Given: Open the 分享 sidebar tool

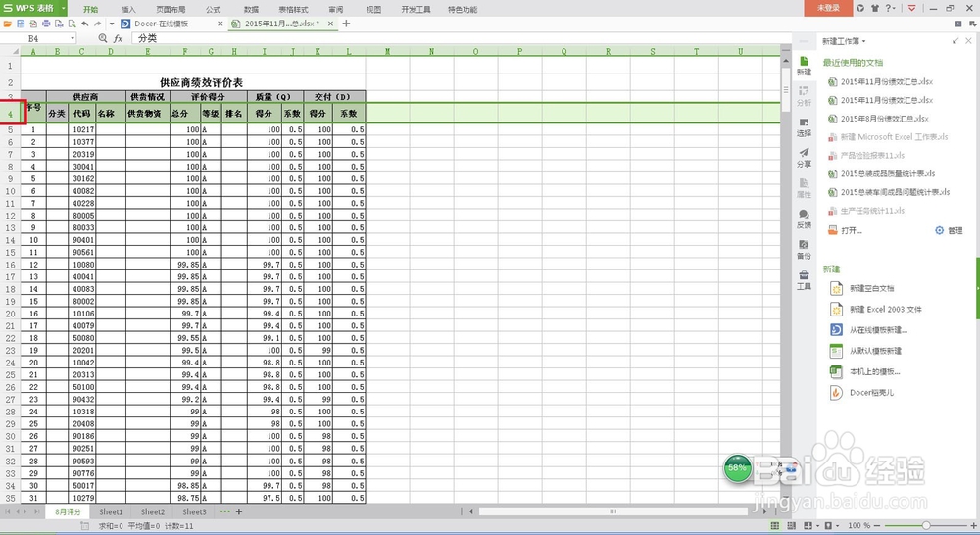Looking at the screenshot, I should 804,157.
